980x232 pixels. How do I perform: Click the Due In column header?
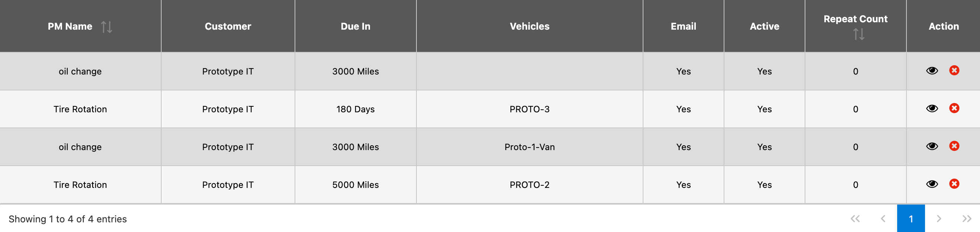pyautogui.click(x=355, y=26)
